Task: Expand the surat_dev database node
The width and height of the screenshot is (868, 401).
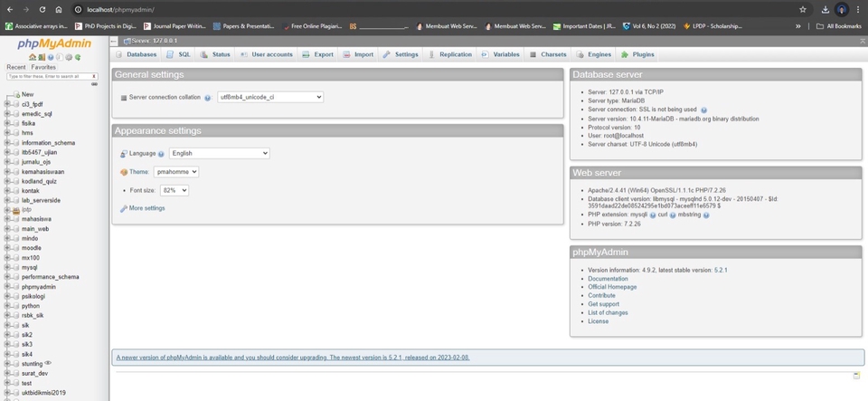Action: [x=7, y=373]
